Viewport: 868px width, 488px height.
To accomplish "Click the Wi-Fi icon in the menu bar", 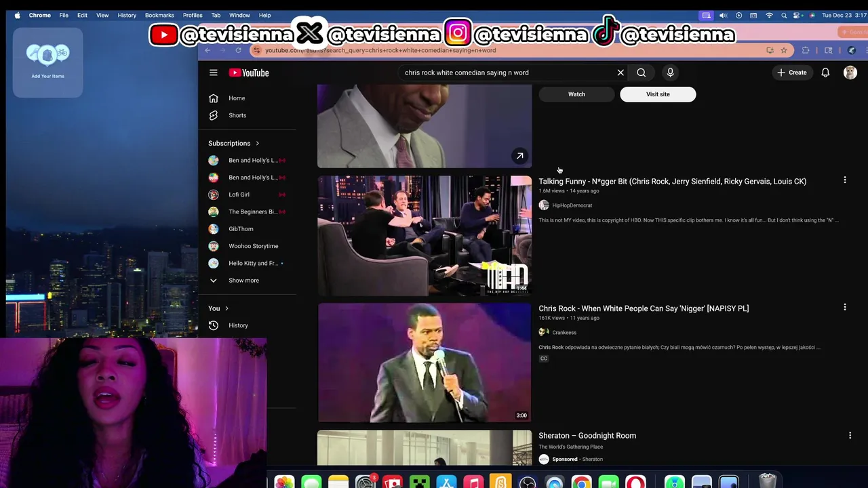I will (x=769, y=15).
